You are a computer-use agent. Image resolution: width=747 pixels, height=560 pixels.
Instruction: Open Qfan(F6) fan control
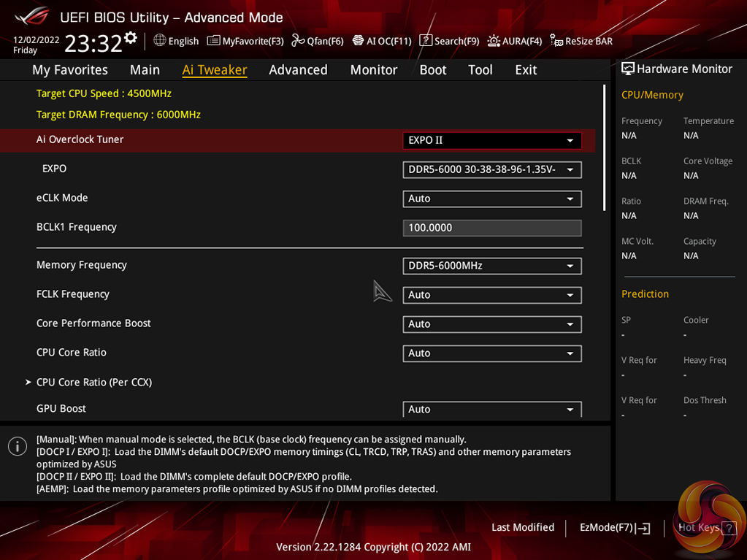[x=318, y=41]
